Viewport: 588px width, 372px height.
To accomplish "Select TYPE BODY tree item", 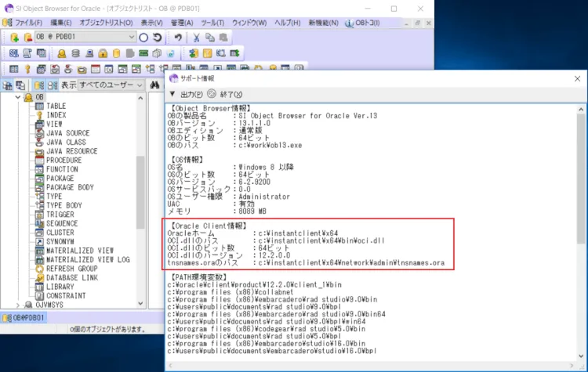I will [x=64, y=205].
